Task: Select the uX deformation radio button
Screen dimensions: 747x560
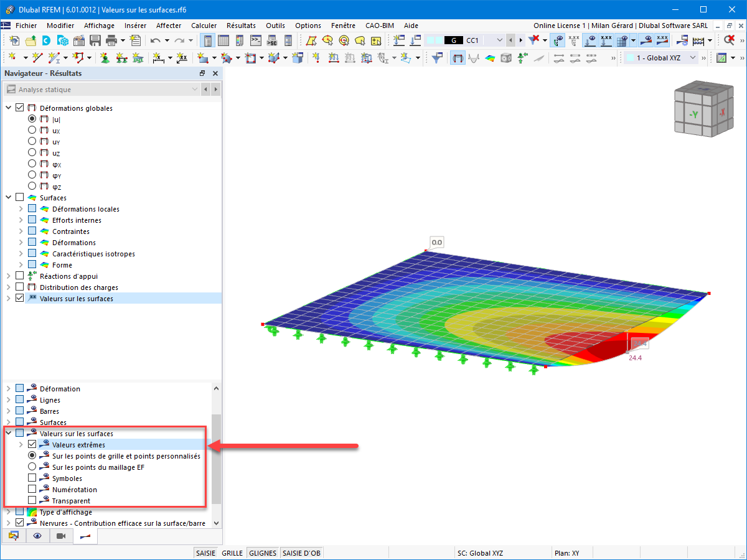Action: [x=32, y=131]
